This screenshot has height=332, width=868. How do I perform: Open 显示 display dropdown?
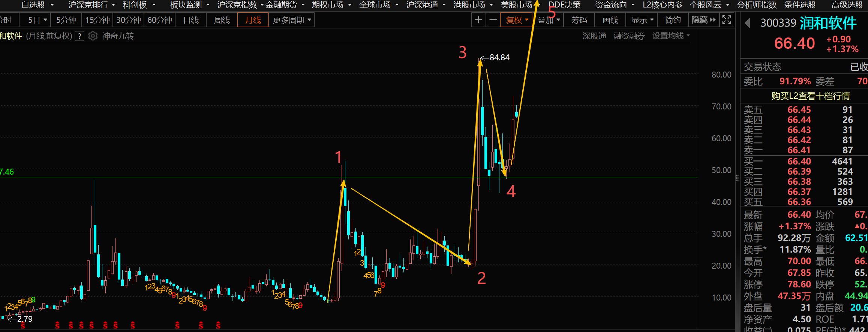coord(642,20)
